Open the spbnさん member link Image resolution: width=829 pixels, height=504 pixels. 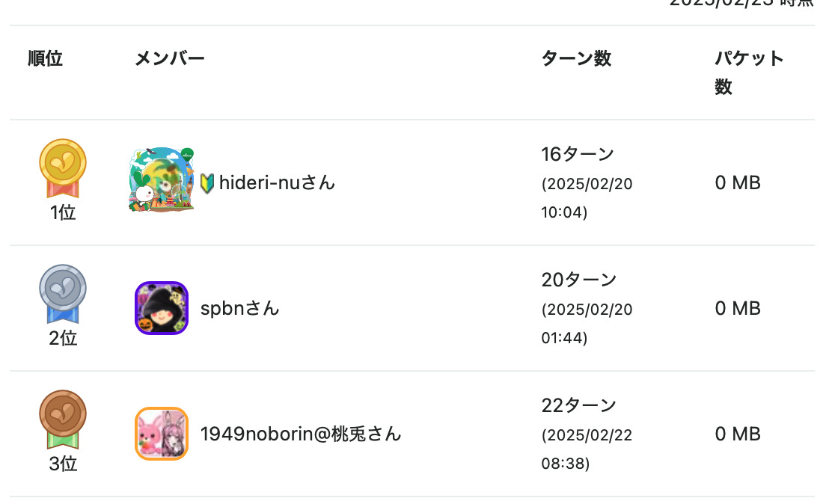click(x=239, y=308)
